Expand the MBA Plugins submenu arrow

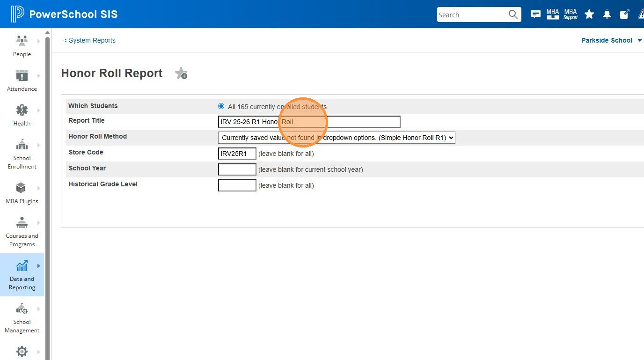click(38, 188)
